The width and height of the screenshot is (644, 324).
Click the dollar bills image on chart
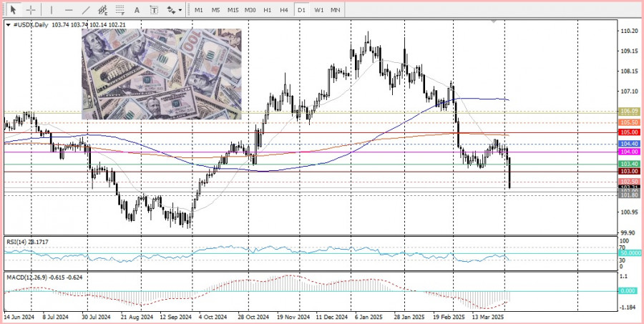click(x=161, y=74)
